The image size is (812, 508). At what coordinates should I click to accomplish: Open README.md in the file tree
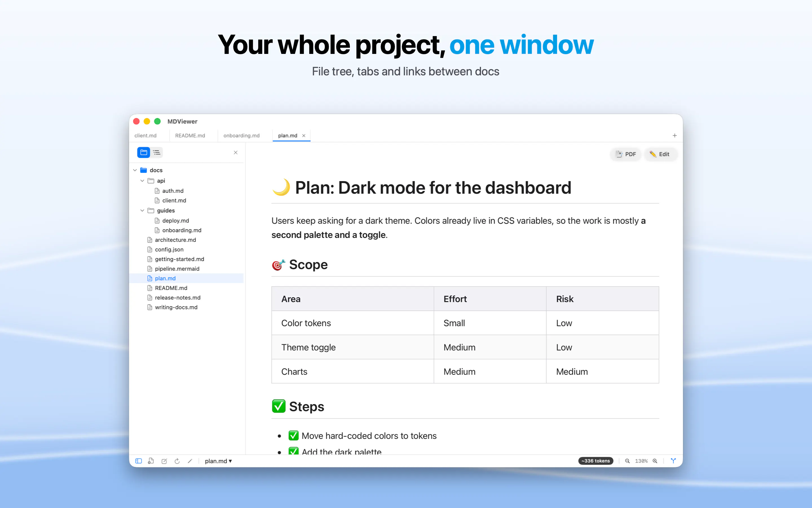186,288
